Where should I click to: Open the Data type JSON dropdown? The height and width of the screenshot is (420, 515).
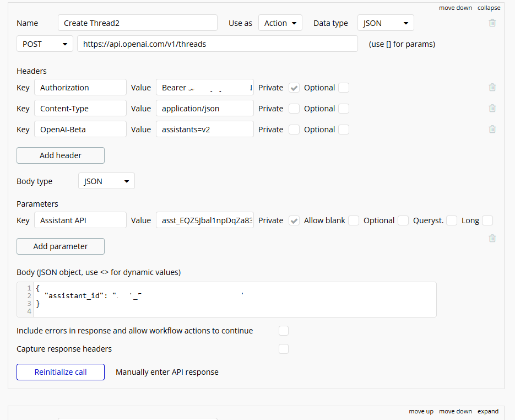(x=386, y=23)
